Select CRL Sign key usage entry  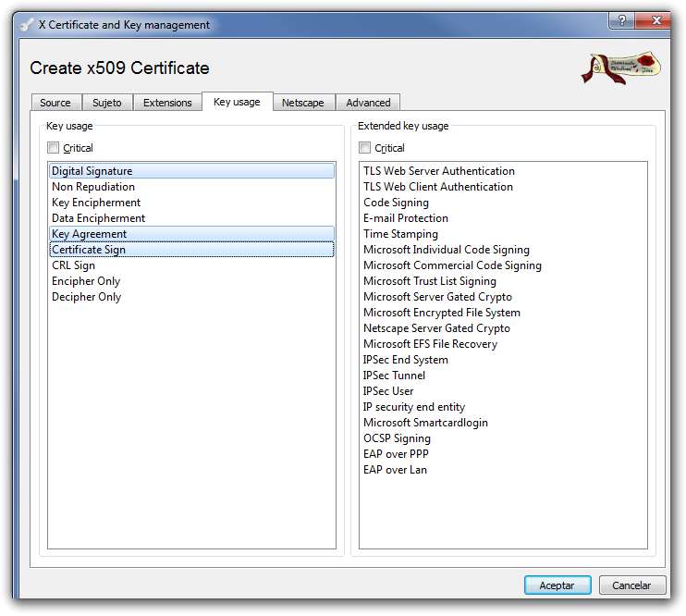click(74, 265)
